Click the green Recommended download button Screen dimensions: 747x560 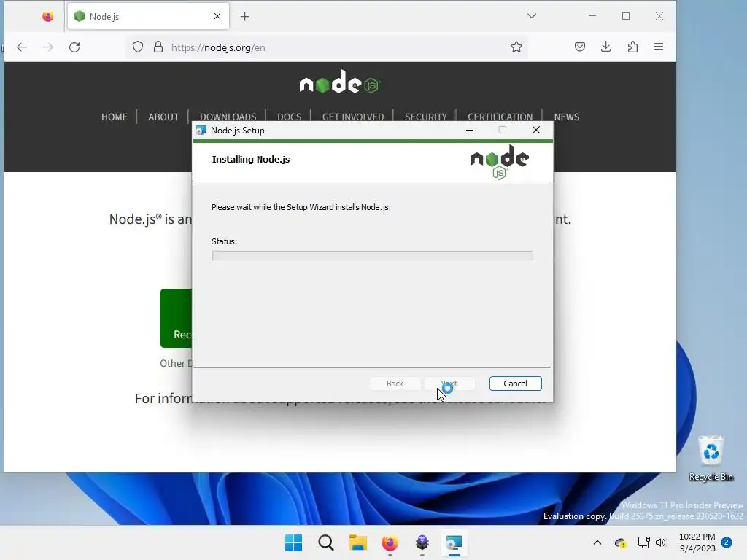pyautogui.click(x=177, y=318)
